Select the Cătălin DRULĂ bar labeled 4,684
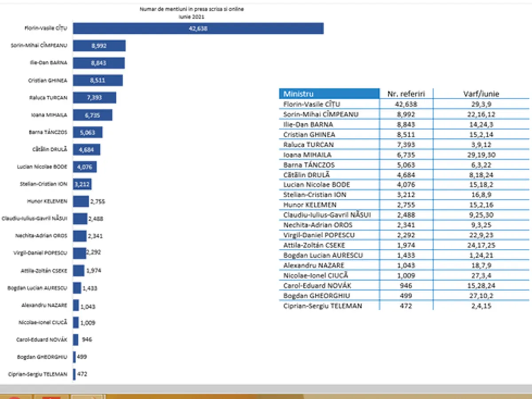This screenshot has height=399, width=532. pos(86,149)
